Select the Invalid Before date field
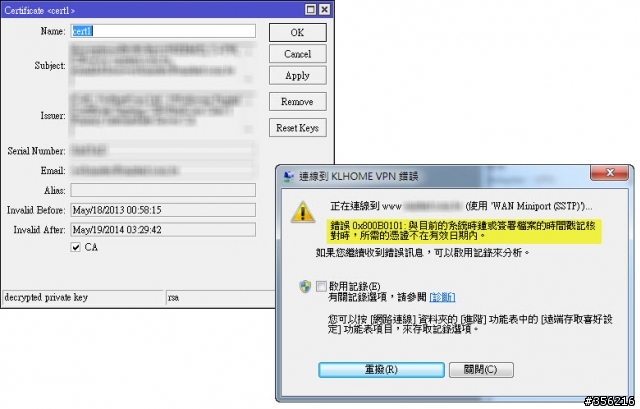 [163, 210]
